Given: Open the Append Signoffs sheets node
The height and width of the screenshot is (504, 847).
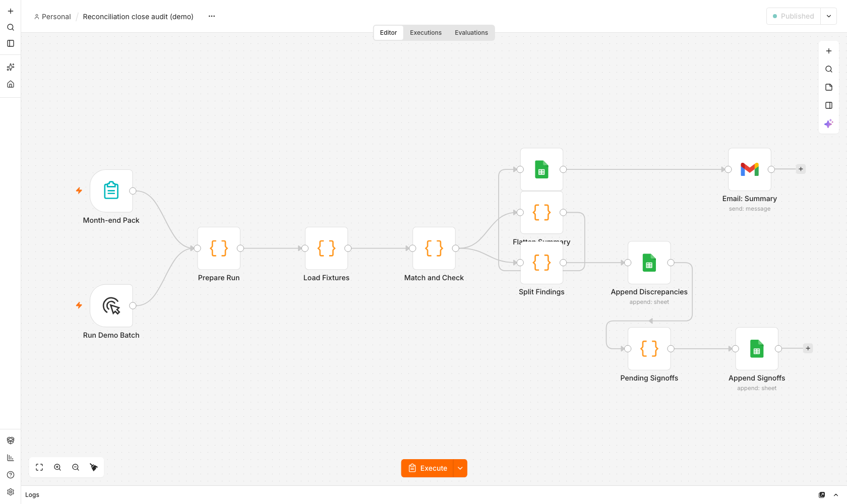Looking at the screenshot, I should click(757, 349).
